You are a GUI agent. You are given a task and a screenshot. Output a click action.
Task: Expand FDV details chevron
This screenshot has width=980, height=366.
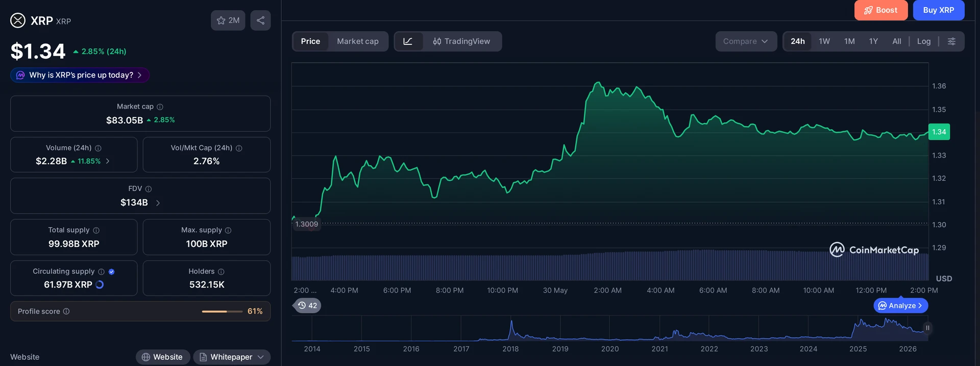coord(158,203)
